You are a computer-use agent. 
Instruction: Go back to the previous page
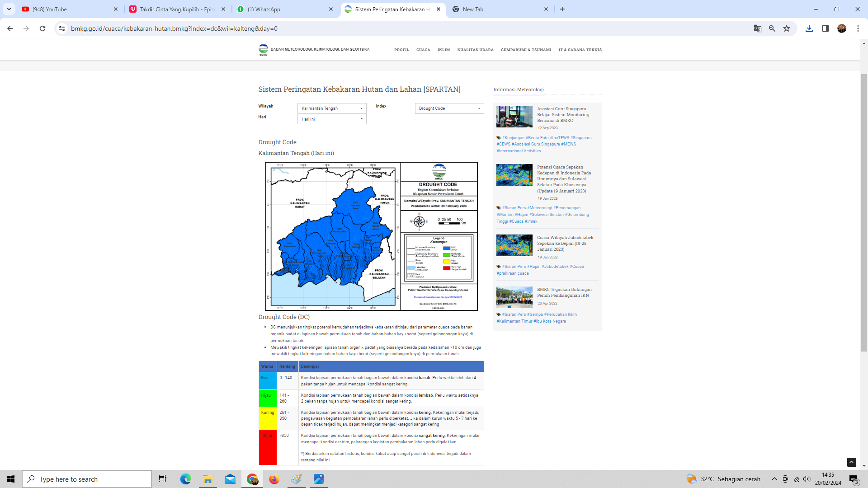pos(10,28)
